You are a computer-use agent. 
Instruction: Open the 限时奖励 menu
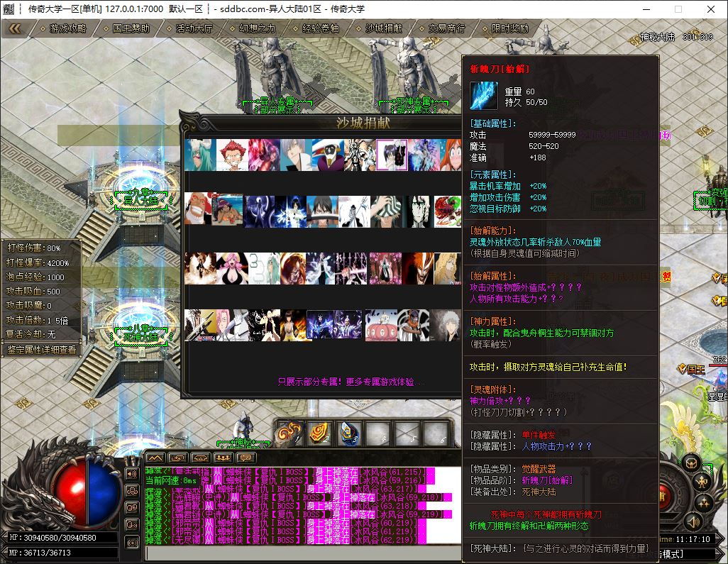[x=506, y=29]
